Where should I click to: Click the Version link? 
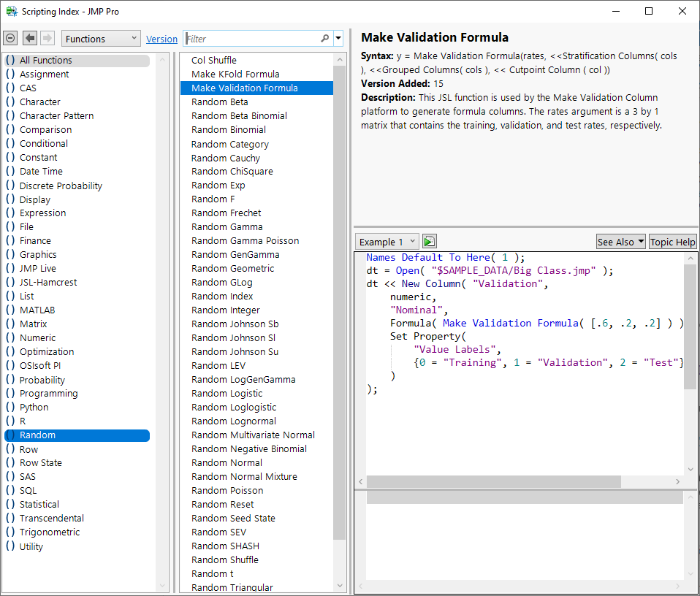pos(161,38)
